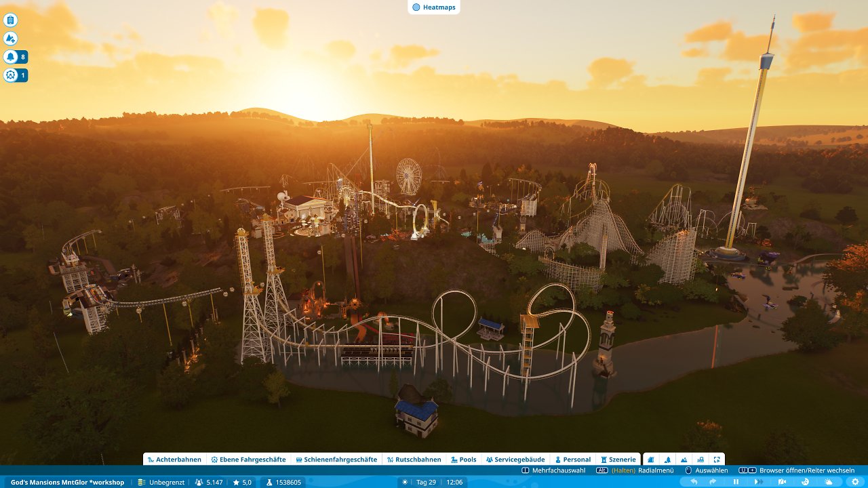Click the Mehrfachauswahl hint
This screenshot has width=868, height=488.
(x=553, y=470)
